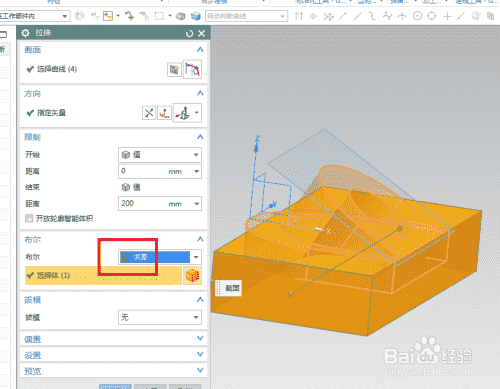Click the existing point snap plus icon

click(x=447, y=16)
